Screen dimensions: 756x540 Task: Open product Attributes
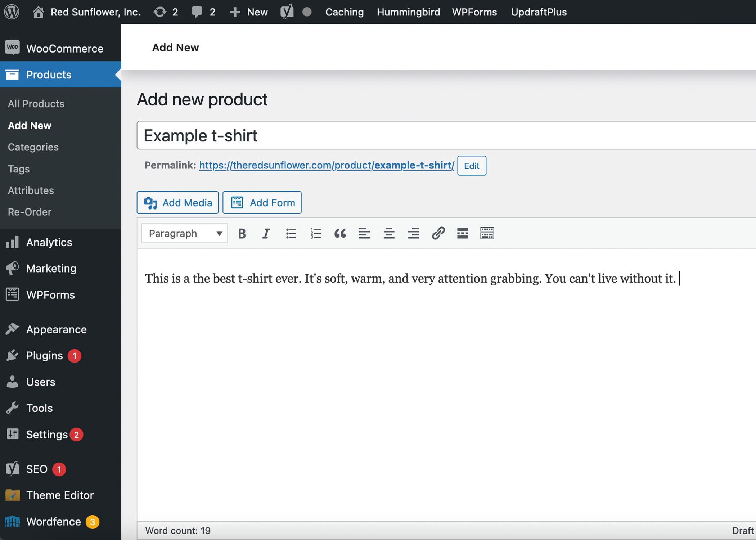pyautogui.click(x=31, y=190)
